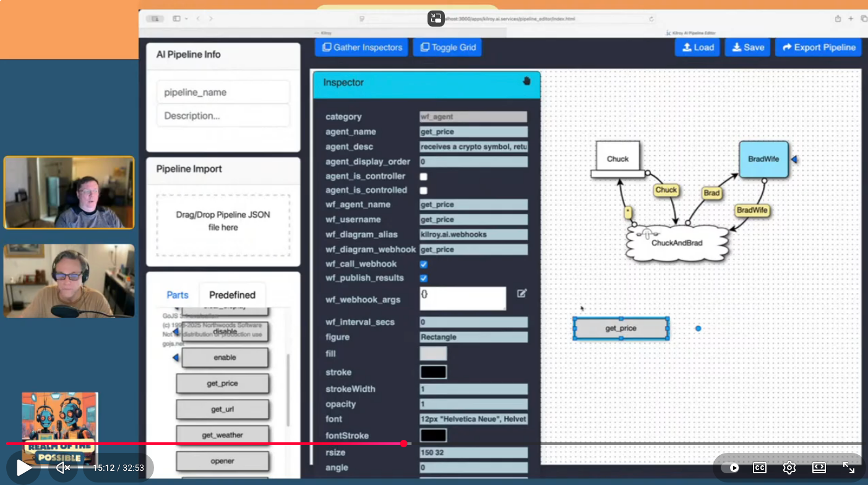The image size is (868, 485).
Task: Switch video to theater mode
Action: click(x=819, y=468)
